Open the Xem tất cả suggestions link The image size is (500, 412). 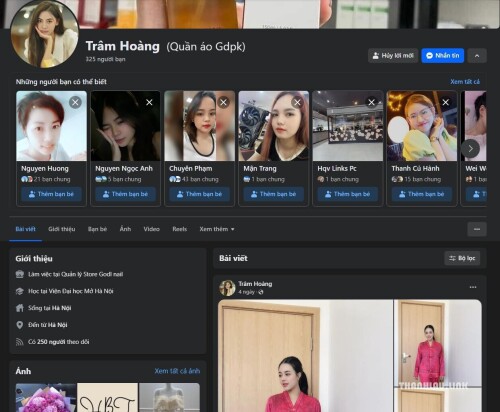465,82
